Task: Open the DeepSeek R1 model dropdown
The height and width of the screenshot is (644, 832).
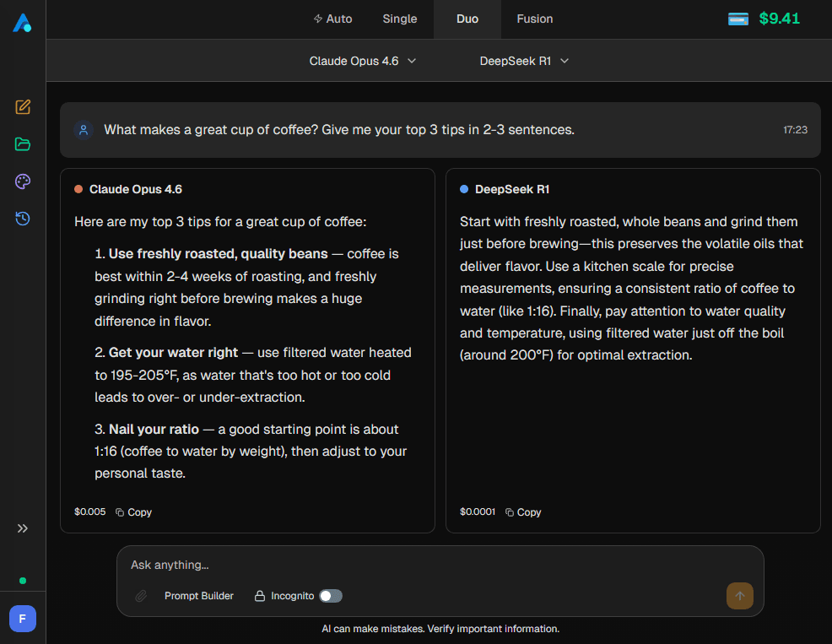Action: click(524, 61)
